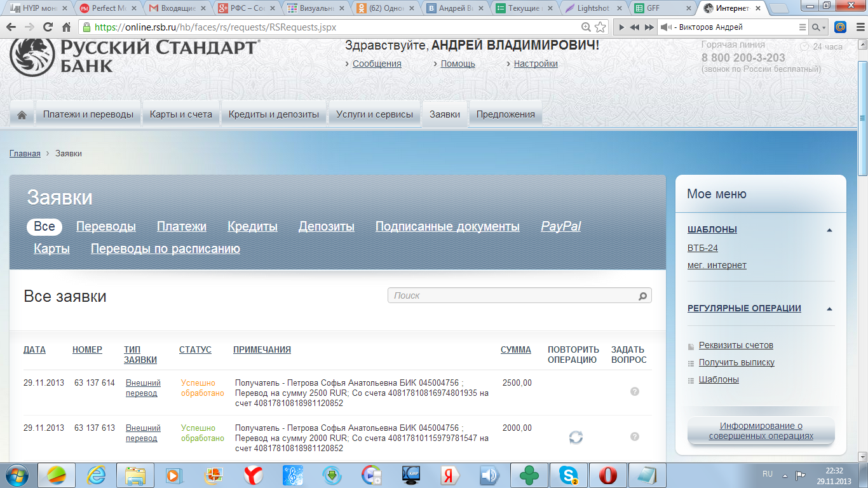The width and height of the screenshot is (868, 488).
Task: Bookmark the page with the star icon
Action: pos(600,27)
